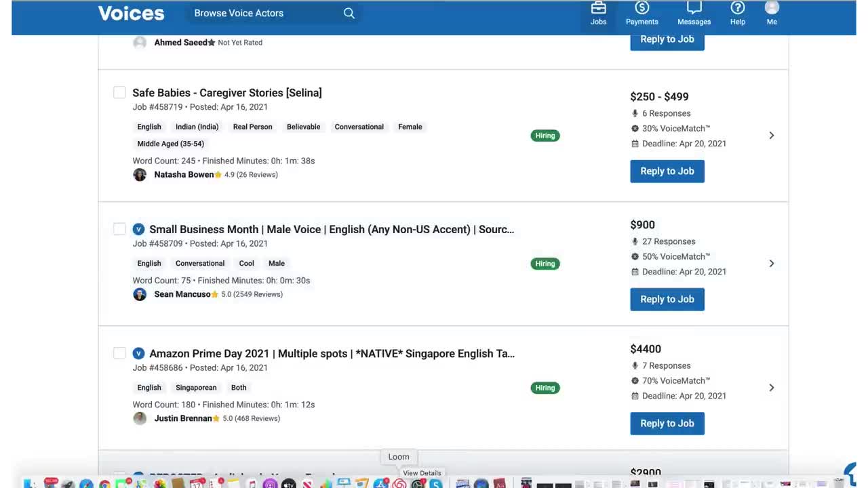Click the Both tag
Screen dimensions: 868x488
(239, 388)
